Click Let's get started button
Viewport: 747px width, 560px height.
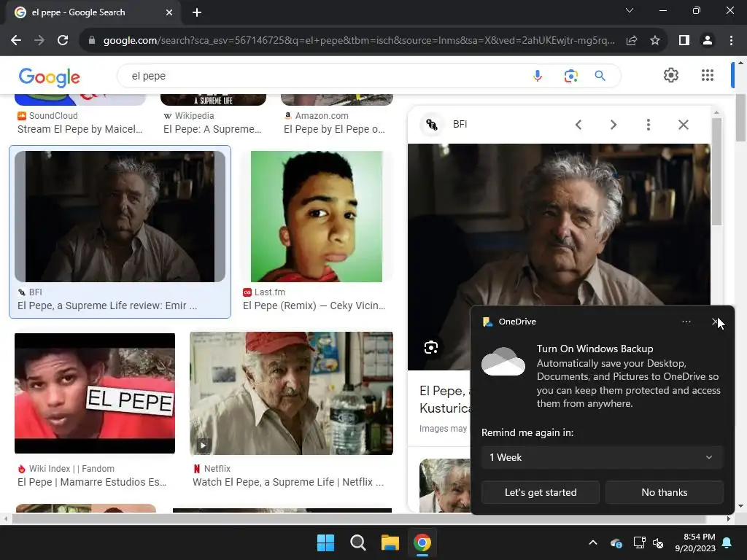pyautogui.click(x=541, y=492)
